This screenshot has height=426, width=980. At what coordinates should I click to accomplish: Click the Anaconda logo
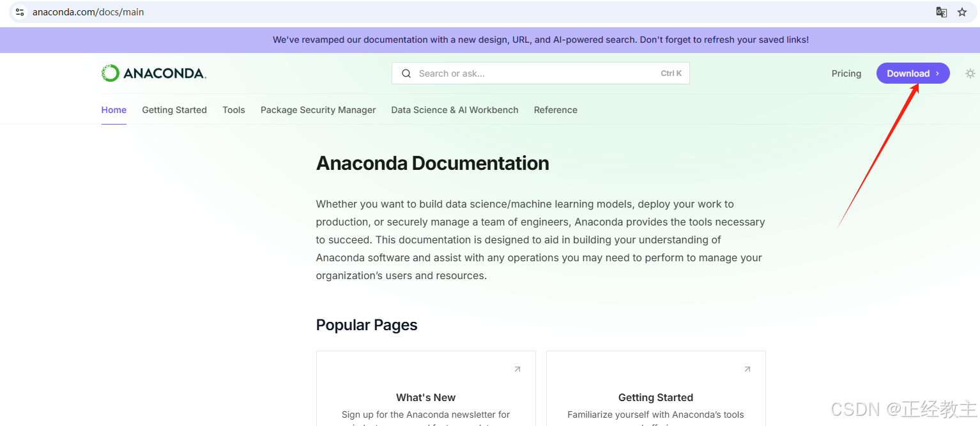(154, 73)
